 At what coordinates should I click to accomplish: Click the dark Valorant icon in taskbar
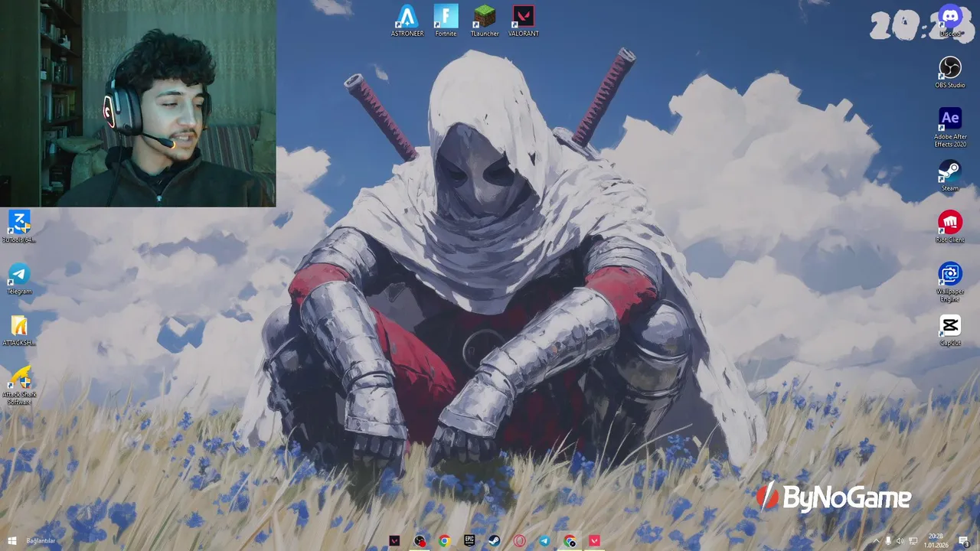[x=394, y=541]
